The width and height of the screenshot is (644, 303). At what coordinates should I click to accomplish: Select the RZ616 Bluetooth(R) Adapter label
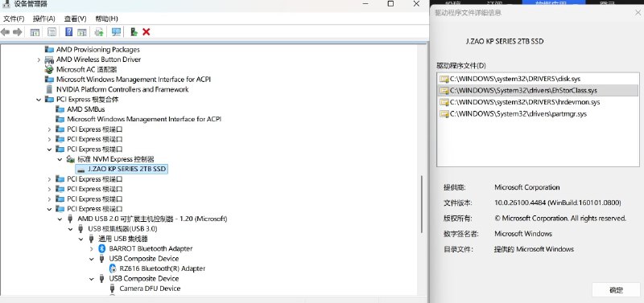163,268
